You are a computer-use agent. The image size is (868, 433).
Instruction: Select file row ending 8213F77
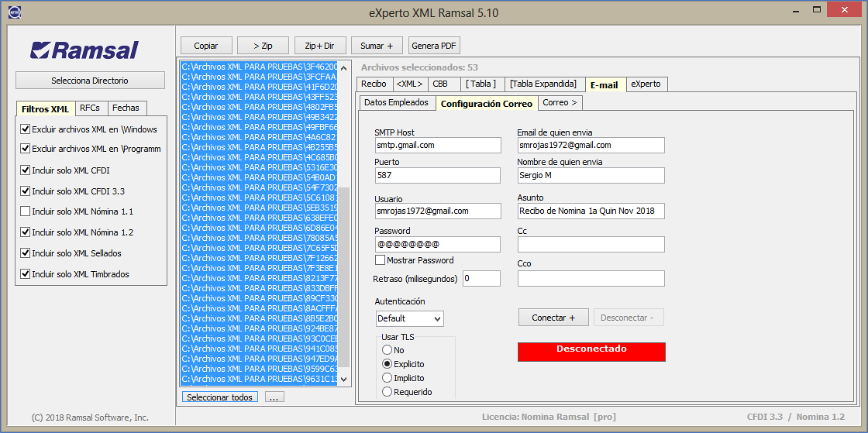[x=259, y=278]
